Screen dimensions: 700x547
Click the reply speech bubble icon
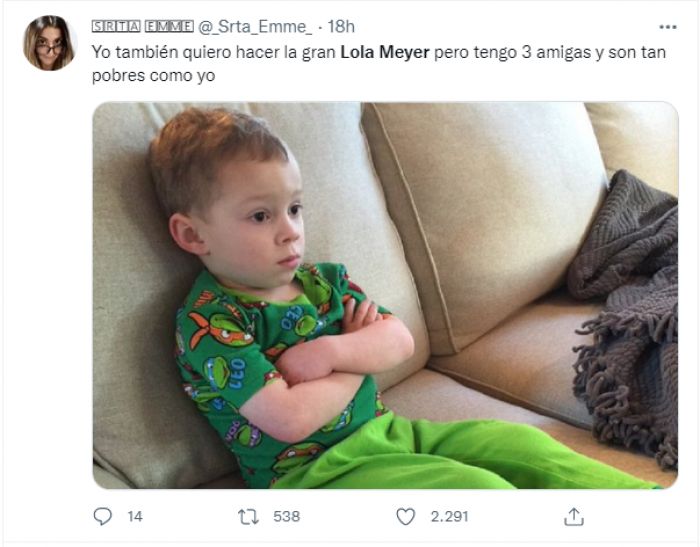point(103,516)
